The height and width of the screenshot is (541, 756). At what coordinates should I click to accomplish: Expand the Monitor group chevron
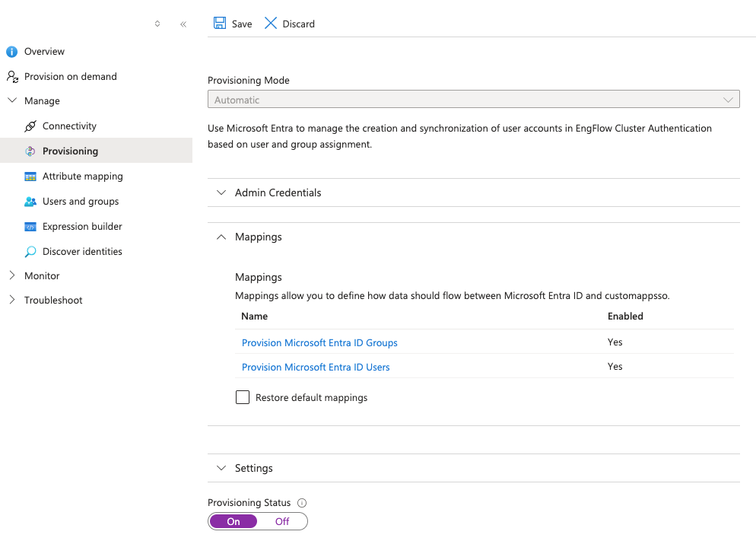[x=12, y=275]
